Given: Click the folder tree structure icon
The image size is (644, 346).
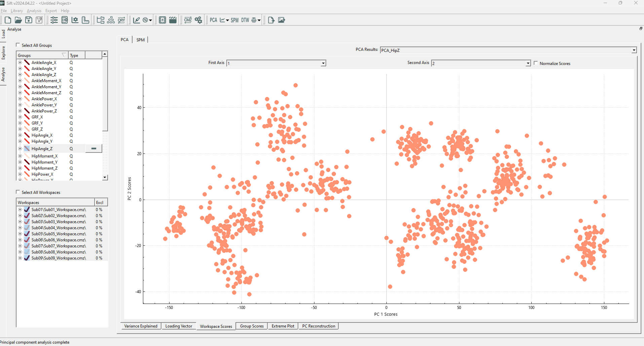Looking at the screenshot, I should [101, 20].
